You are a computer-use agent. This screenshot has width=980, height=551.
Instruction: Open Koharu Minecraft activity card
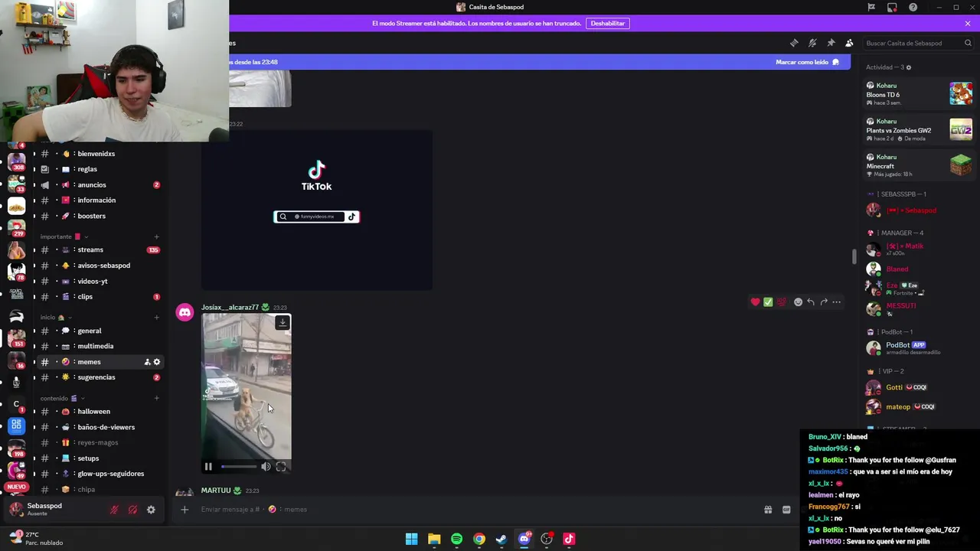919,165
